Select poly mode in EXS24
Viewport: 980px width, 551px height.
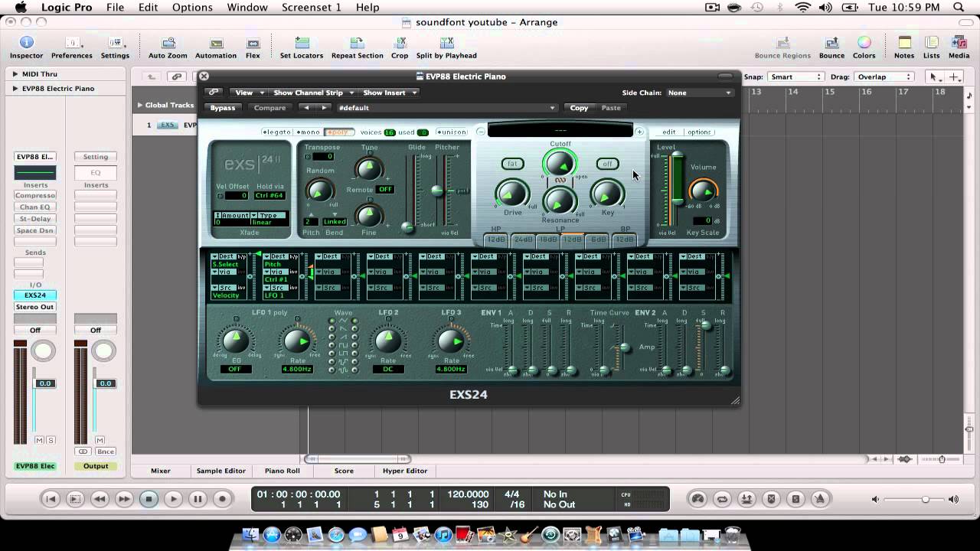[x=338, y=132]
